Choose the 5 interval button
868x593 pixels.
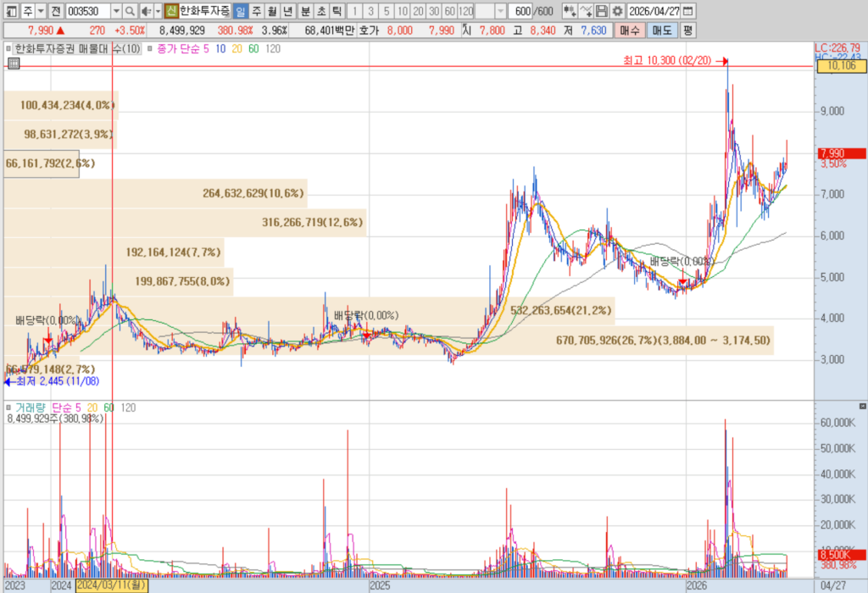(387, 11)
